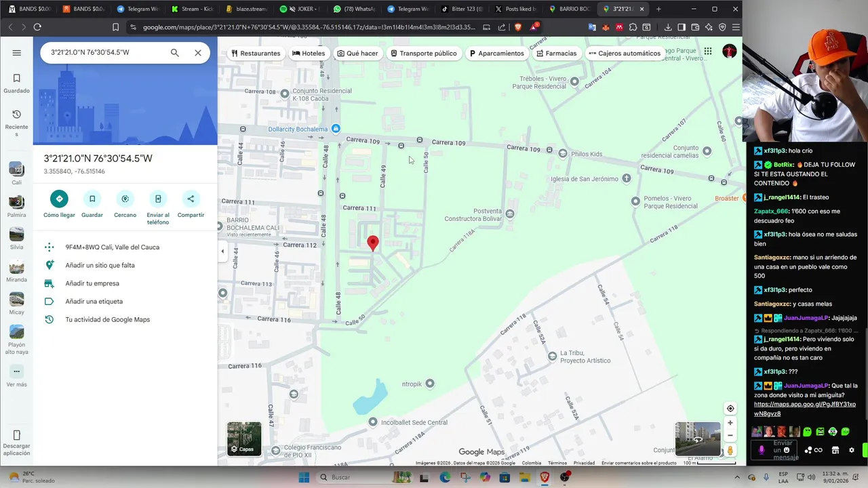
Task: Select the Transporte público chip
Action: pyautogui.click(x=424, y=53)
